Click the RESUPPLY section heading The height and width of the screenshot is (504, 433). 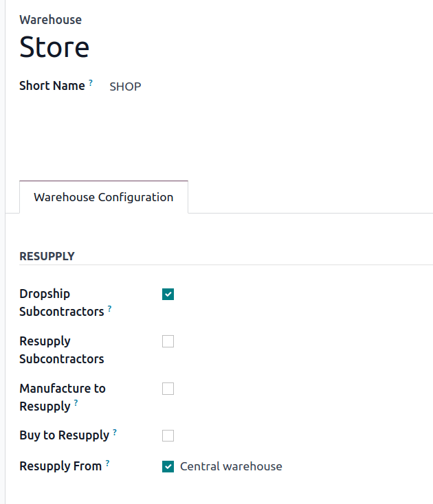[47, 256]
